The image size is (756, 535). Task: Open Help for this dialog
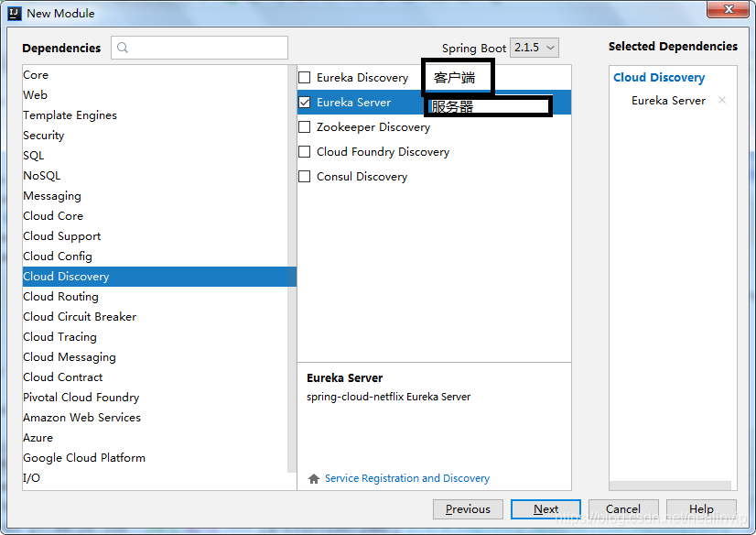coord(701,509)
